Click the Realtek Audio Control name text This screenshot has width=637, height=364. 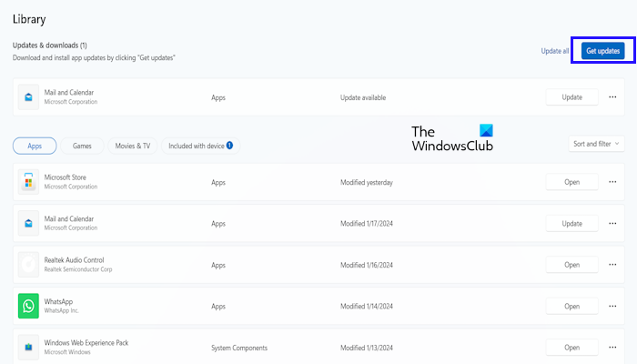click(x=74, y=260)
